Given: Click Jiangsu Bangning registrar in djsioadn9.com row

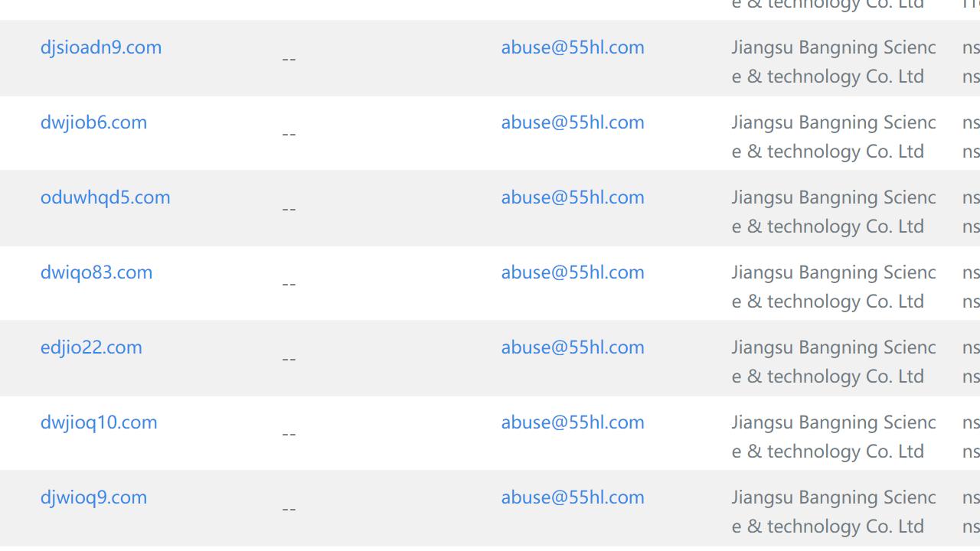Looking at the screenshot, I should pos(833,62).
